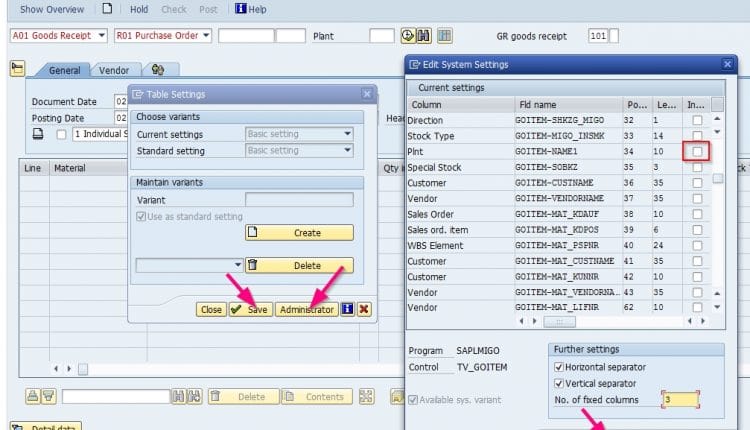Screen dimensions: 750x430
Task: Click Check in the toolbar
Action: click(174, 9)
